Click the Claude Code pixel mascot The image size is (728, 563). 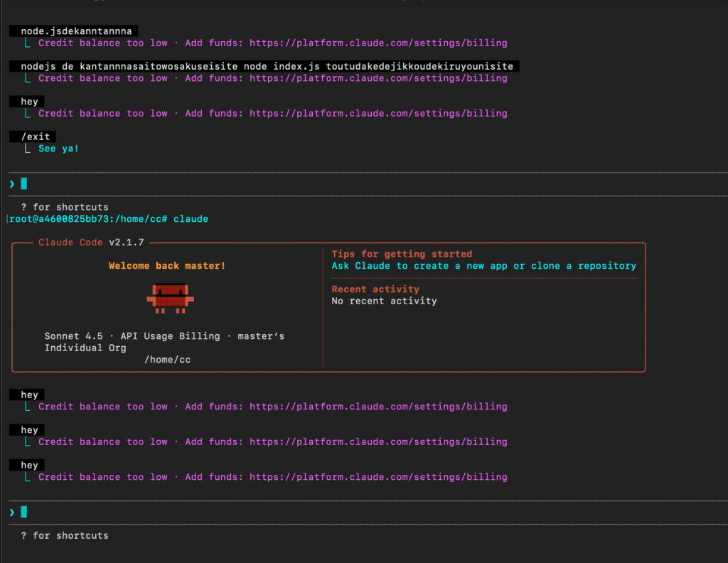point(171,298)
